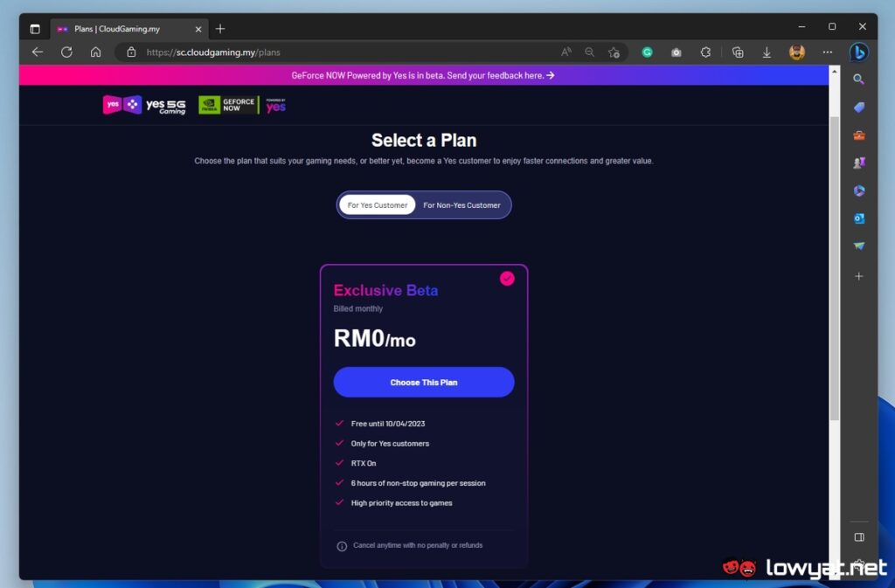This screenshot has width=895, height=588.
Task: Click the camera extension icon in toolbar
Action: [x=676, y=52]
